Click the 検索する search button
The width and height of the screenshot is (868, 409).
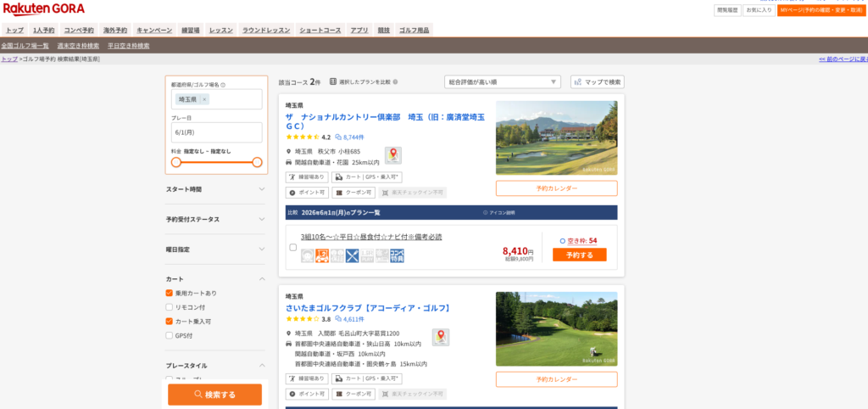[x=214, y=395]
